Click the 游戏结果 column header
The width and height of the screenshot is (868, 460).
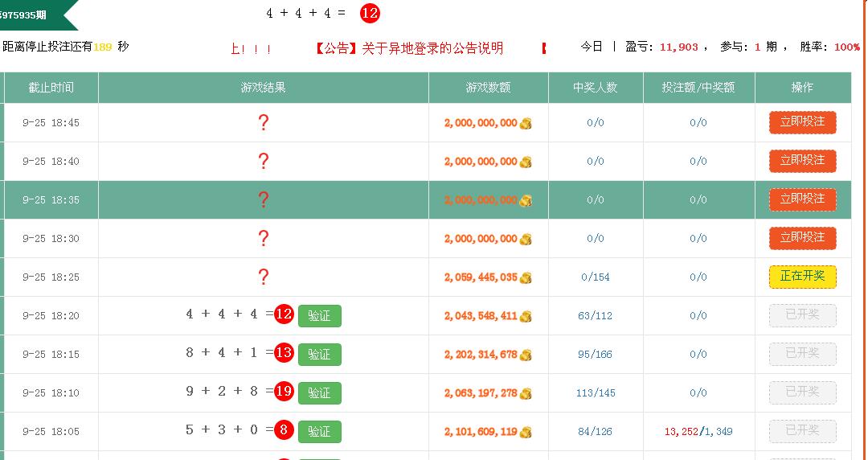click(263, 88)
